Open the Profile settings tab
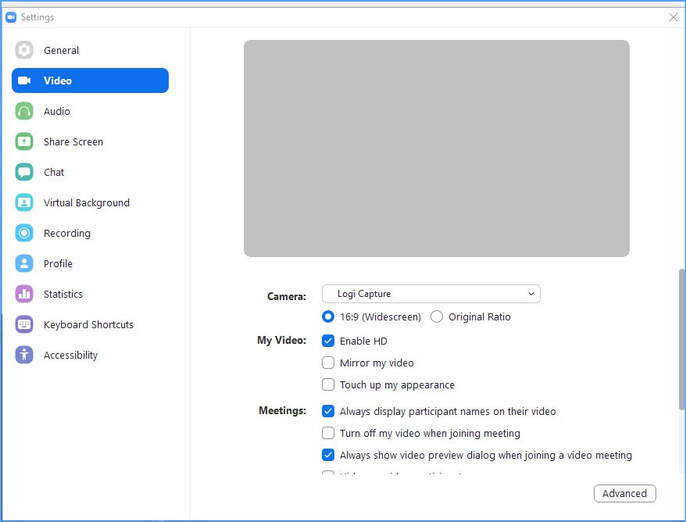This screenshot has width=686, height=522. point(58,264)
